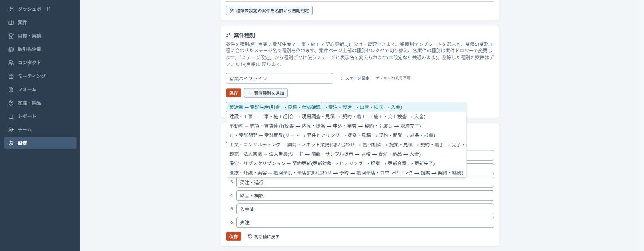Navigate to 取引先企業

40,49
